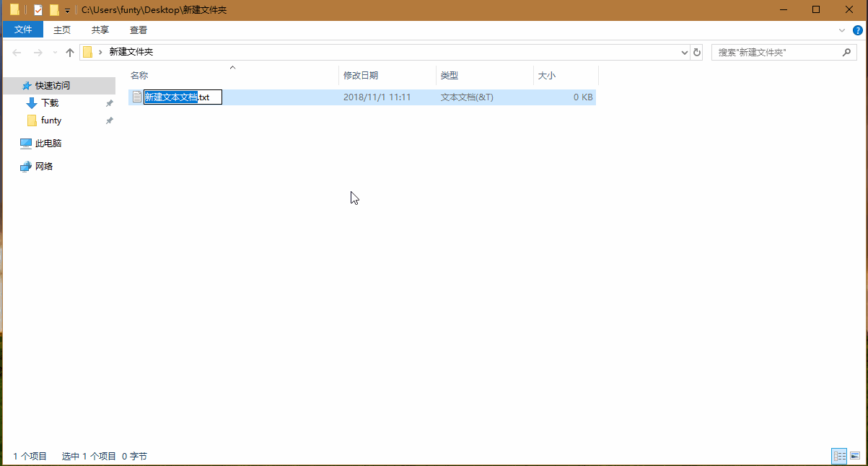Image resolution: width=868 pixels, height=466 pixels.
Task: Click the 1 个项目 status bar text
Action: tap(30, 457)
